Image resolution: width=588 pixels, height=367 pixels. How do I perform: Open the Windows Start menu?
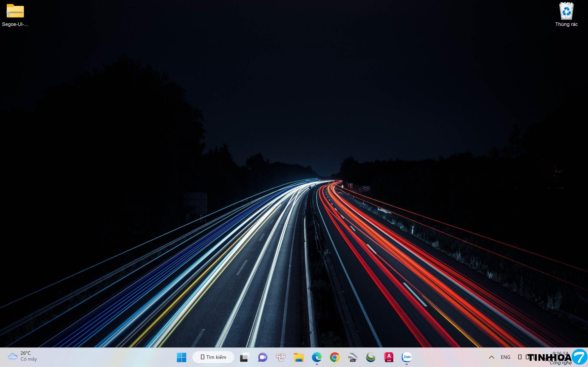click(x=181, y=357)
